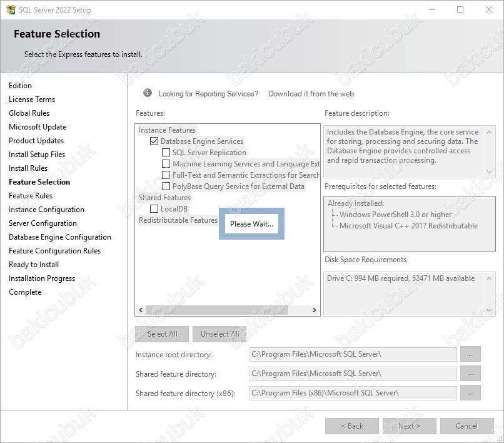Go back with the Back button

coord(352,426)
